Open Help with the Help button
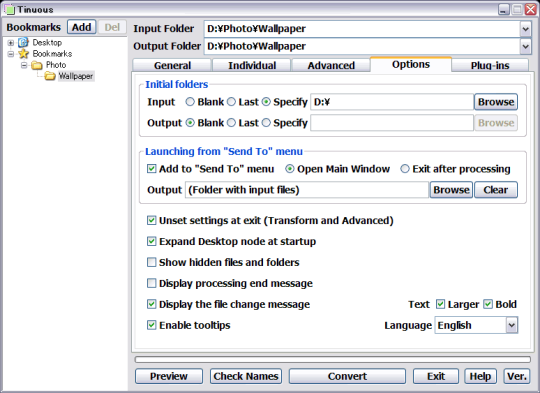The image size is (540, 393). 480,376
